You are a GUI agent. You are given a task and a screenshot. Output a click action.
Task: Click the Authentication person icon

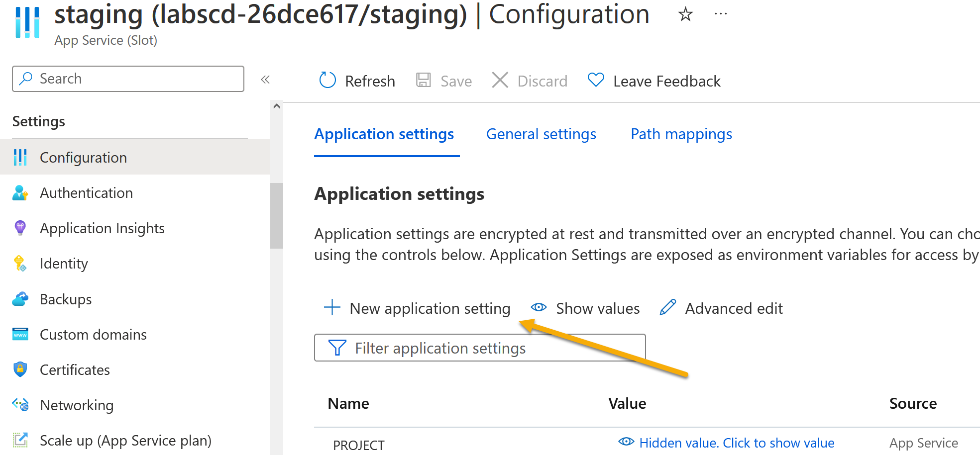pos(20,192)
